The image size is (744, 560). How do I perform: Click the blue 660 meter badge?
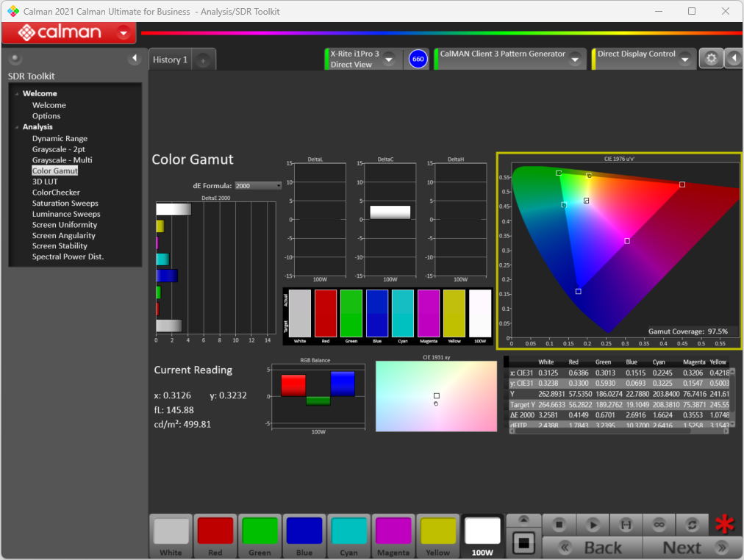[x=418, y=60]
